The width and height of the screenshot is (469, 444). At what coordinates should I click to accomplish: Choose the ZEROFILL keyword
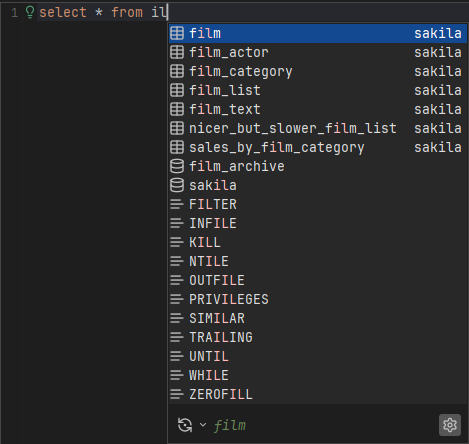(318, 394)
